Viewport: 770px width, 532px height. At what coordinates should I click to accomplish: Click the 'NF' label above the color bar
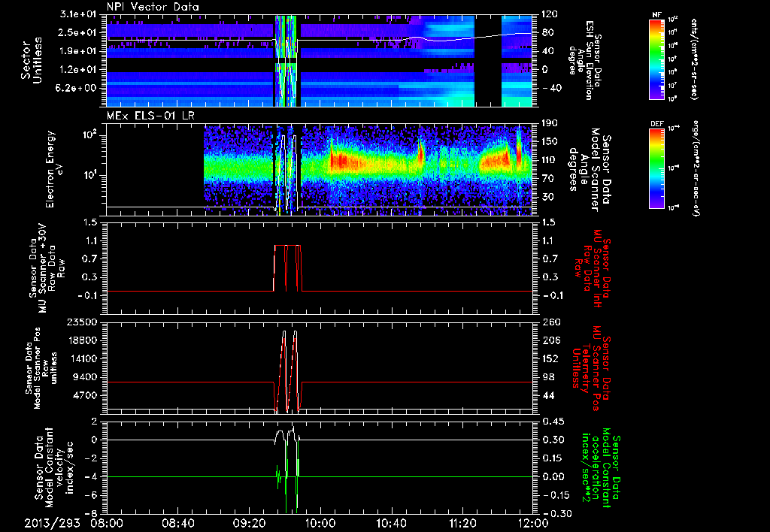(657, 15)
